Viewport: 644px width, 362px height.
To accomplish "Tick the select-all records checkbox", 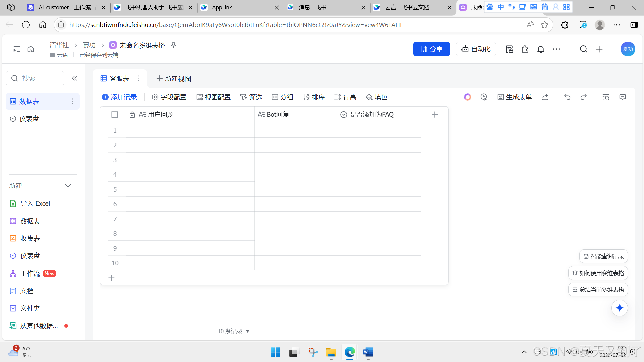I will click(115, 115).
